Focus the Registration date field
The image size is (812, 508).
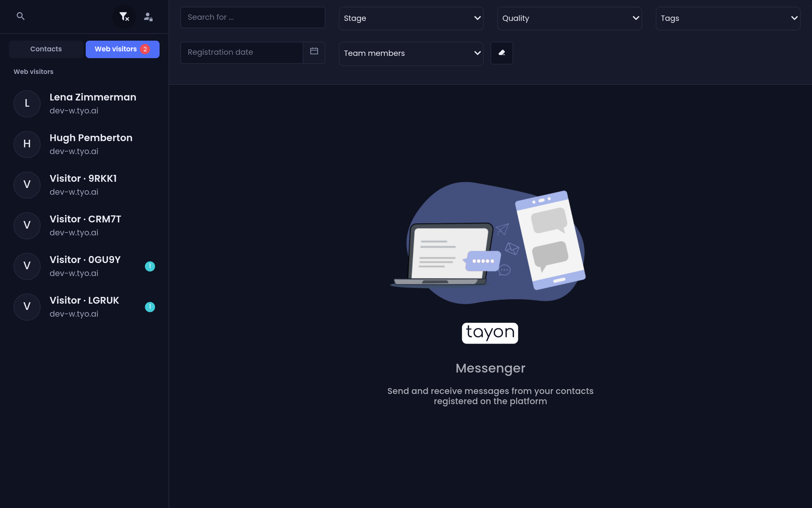[242, 52]
